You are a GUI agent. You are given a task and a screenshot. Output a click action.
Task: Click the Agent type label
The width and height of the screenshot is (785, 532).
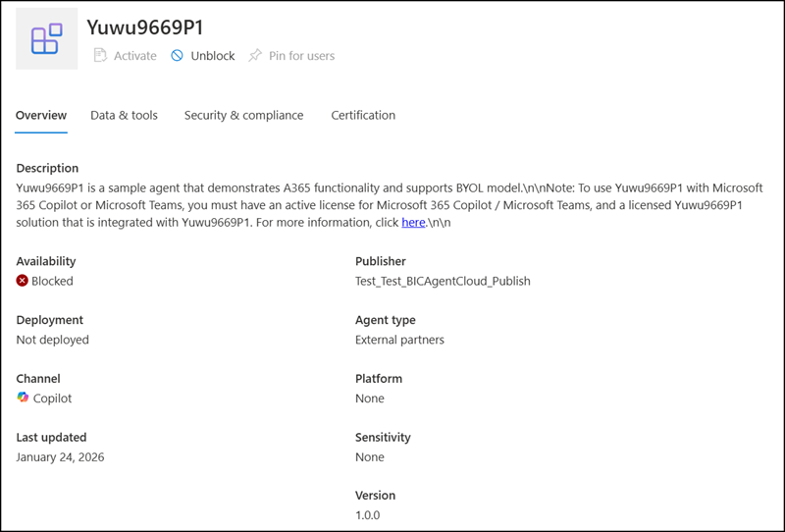(x=386, y=320)
